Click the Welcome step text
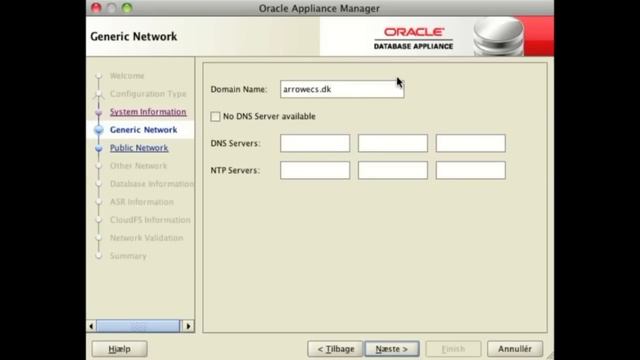This screenshot has height=360, width=640. [x=127, y=76]
